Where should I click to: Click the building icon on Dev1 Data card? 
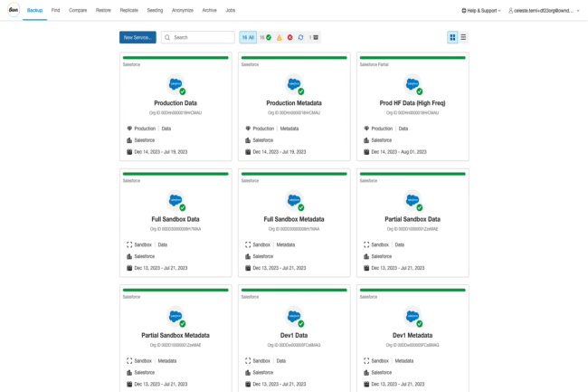tap(248, 372)
